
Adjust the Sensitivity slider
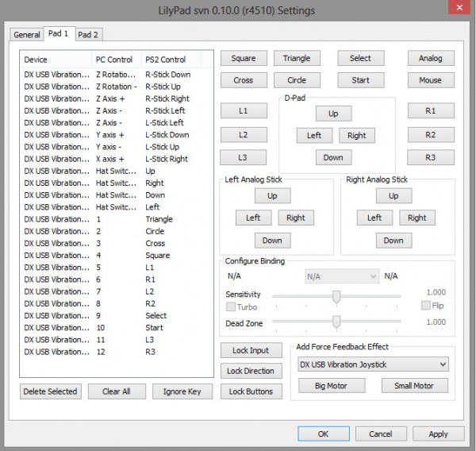tap(336, 296)
